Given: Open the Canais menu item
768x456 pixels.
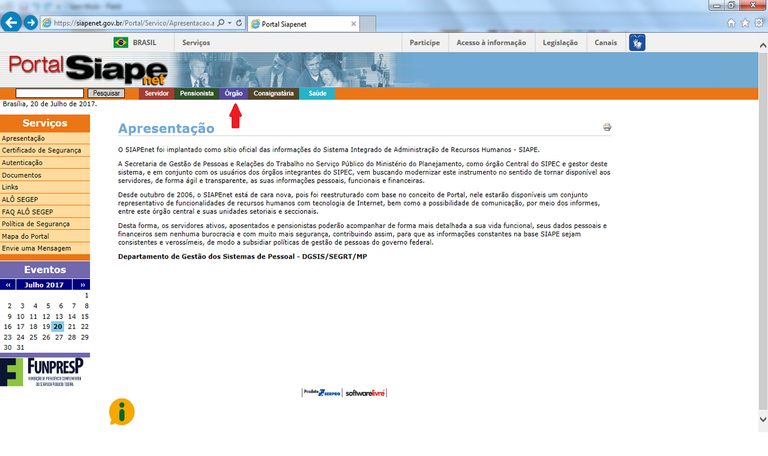Looking at the screenshot, I should click(x=605, y=43).
